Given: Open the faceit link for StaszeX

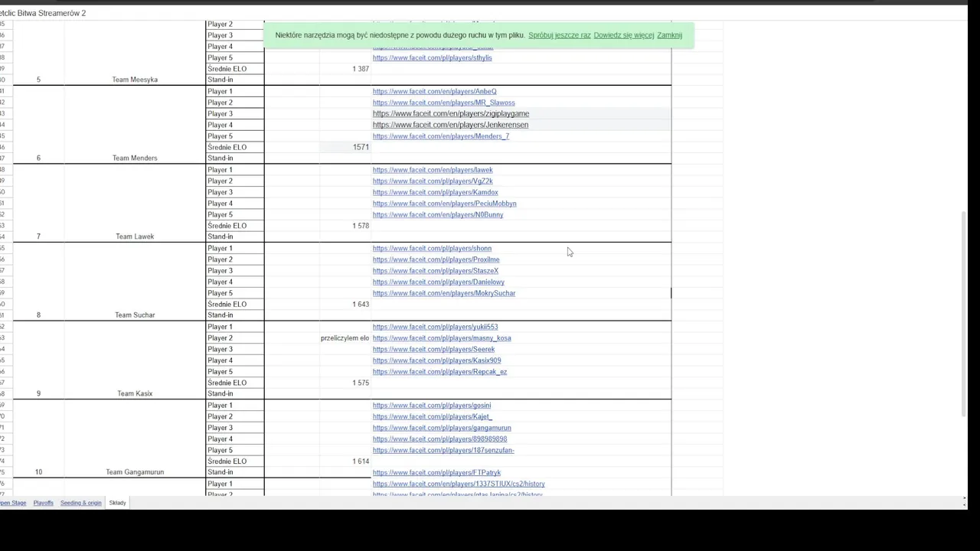Looking at the screenshot, I should pyautogui.click(x=435, y=271).
